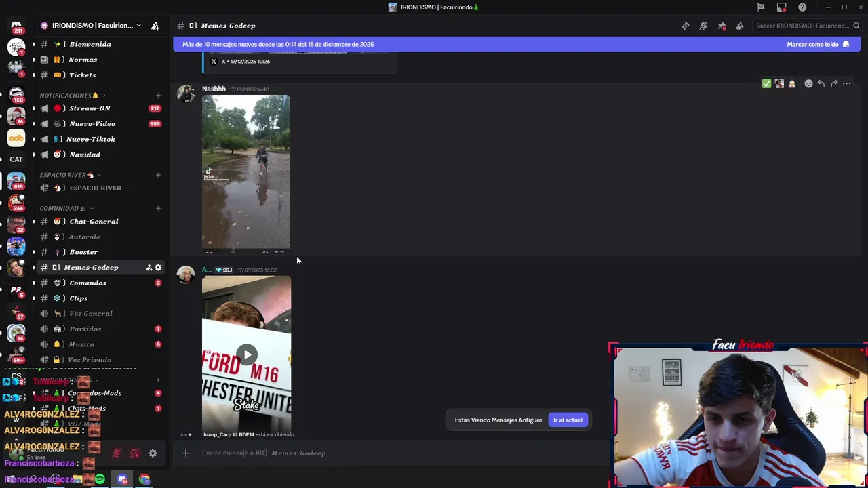Open Discord direct messages home icon
The width and height of the screenshot is (868, 488).
16,26
